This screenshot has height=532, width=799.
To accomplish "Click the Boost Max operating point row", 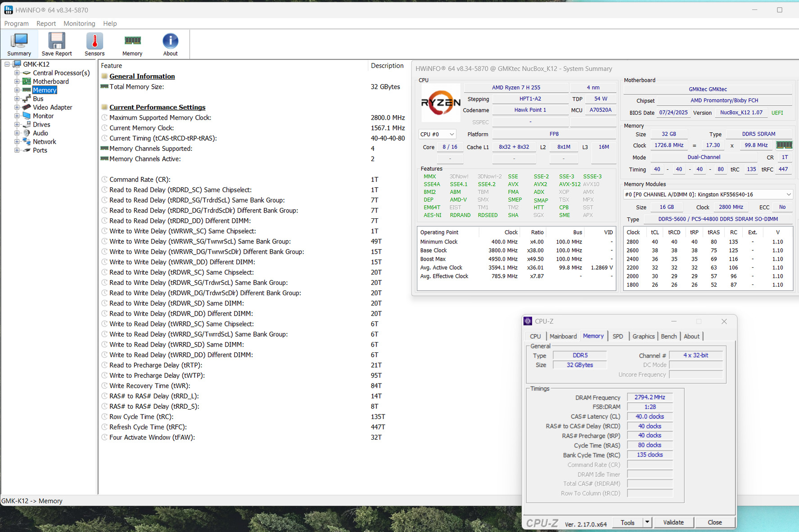I will (516, 259).
